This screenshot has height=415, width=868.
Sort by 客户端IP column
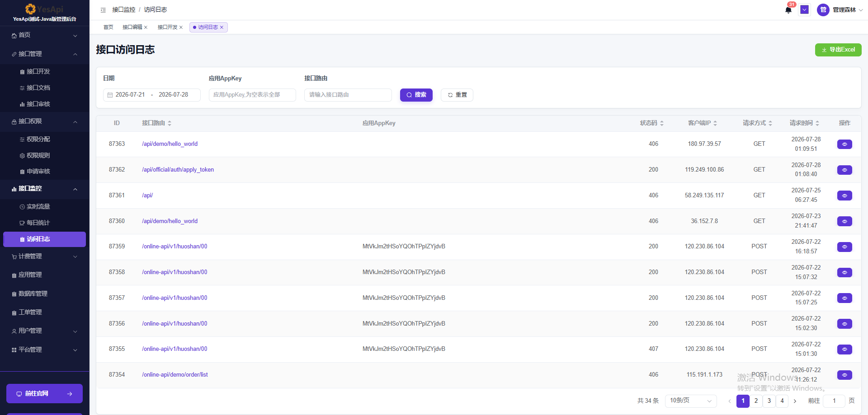(715, 123)
